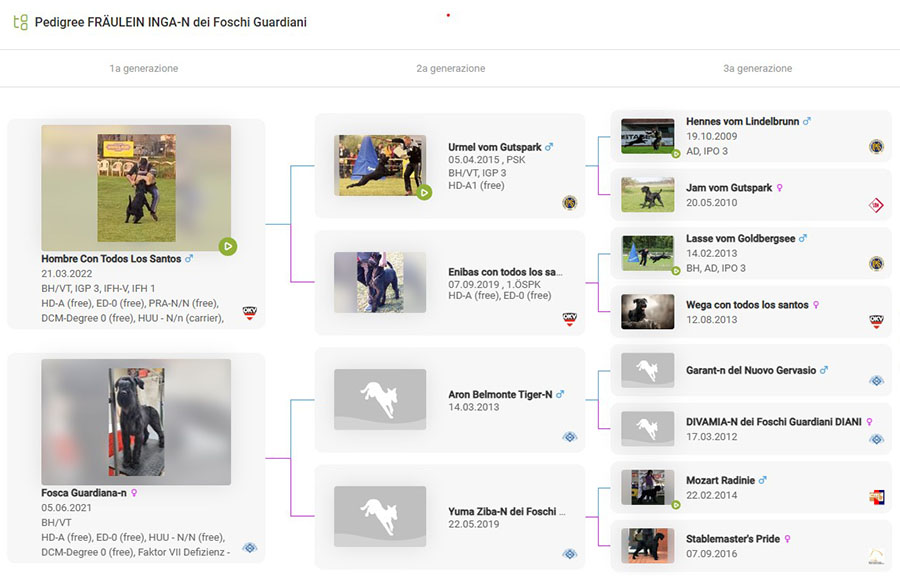Click the club badge on Jam vom Gutspark card
Image resolution: width=900 pixels, height=579 pixels.
(x=876, y=205)
